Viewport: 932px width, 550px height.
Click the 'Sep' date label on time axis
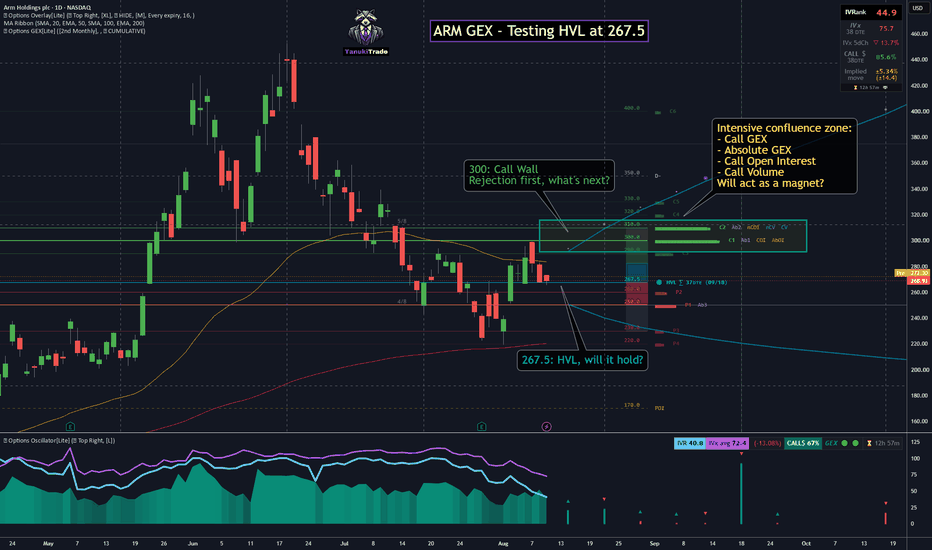point(654,543)
